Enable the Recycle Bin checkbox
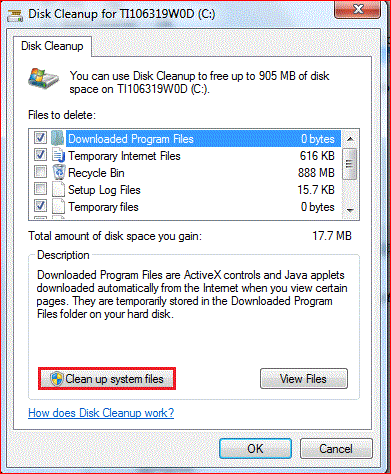The image size is (391, 474). (x=41, y=172)
